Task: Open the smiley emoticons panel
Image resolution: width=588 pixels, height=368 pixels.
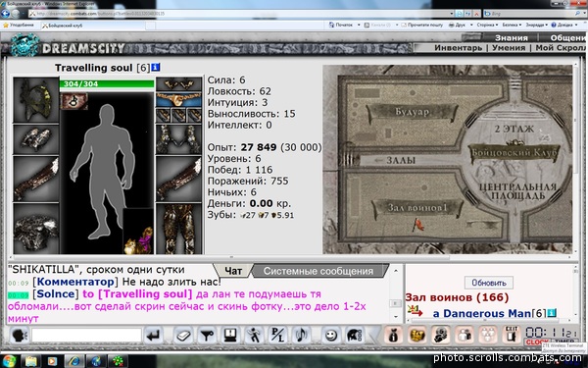Action: click(331, 335)
